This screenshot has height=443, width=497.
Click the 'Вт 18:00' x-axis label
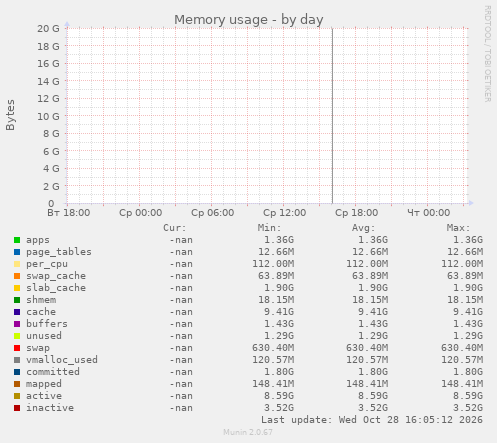[x=69, y=213]
